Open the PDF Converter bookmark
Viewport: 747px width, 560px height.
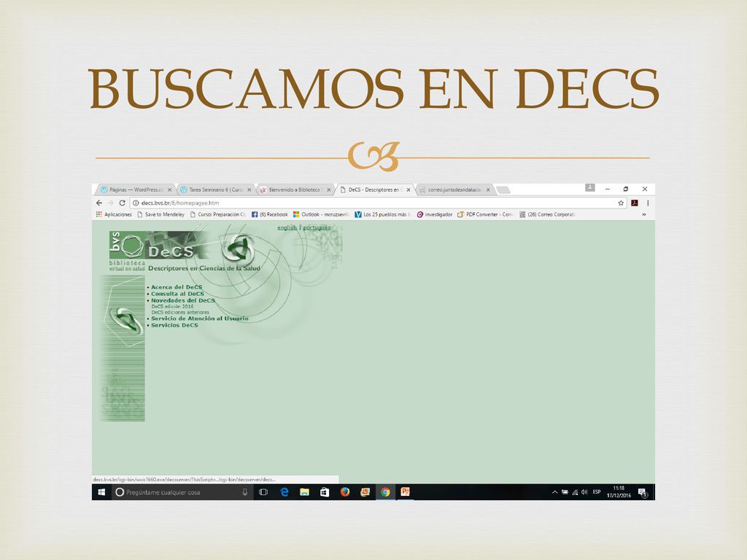[x=485, y=215]
